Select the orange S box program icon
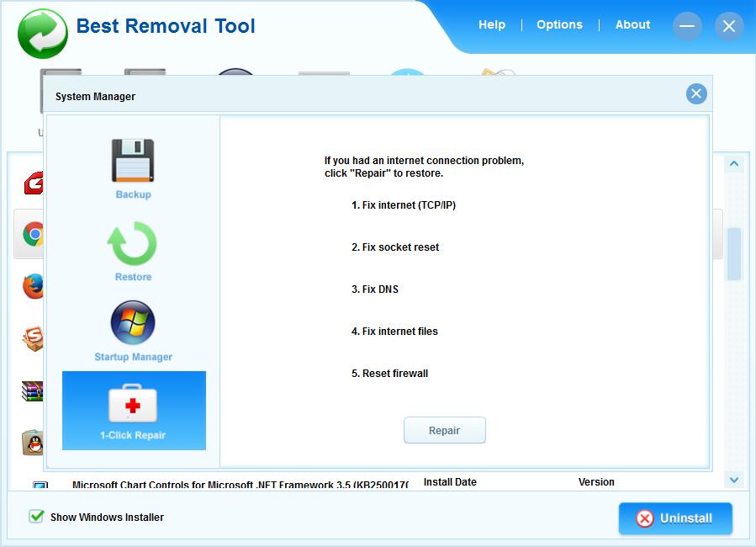The image size is (756, 547). click(x=33, y=338)
